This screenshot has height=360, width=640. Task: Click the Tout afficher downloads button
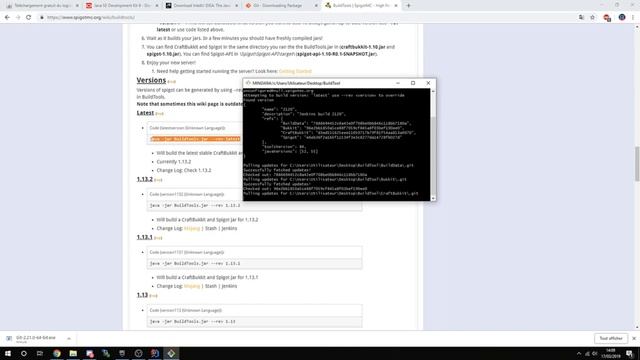(x=611, y=339)
